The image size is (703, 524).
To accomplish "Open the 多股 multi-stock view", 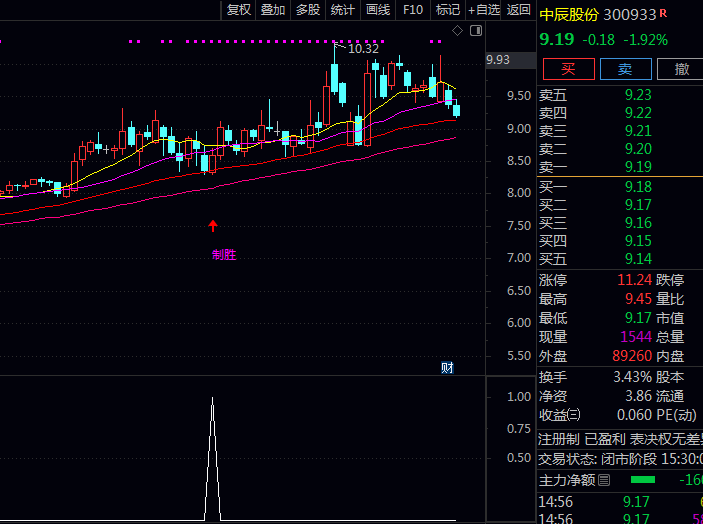I will (x=308, y=10).
